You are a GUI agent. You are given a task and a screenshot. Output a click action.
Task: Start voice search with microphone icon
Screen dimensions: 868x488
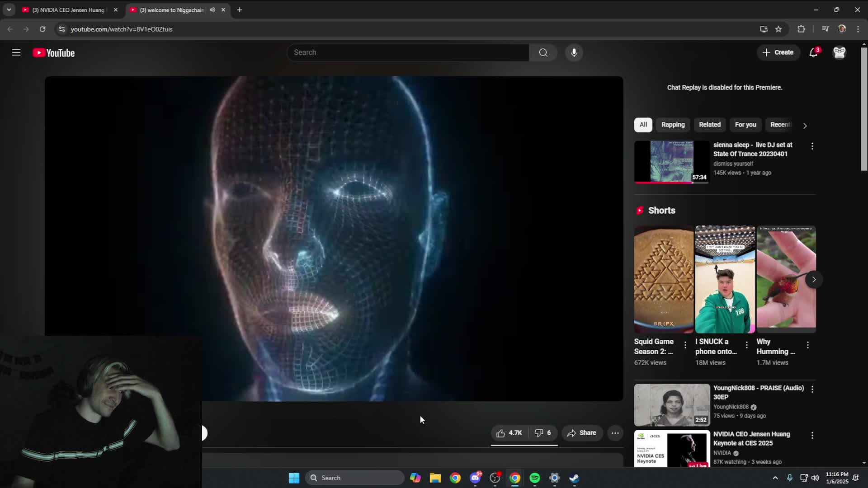click(574, 52)
